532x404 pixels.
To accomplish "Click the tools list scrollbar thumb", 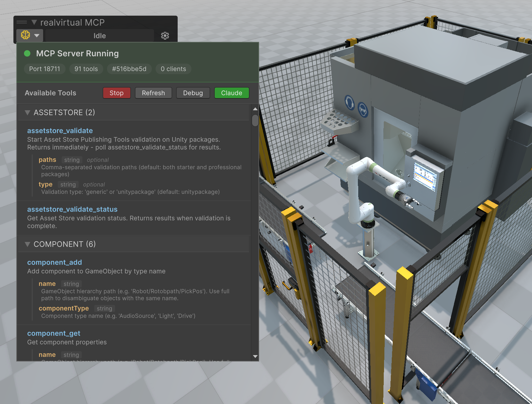I will click(x=255, y=120).
